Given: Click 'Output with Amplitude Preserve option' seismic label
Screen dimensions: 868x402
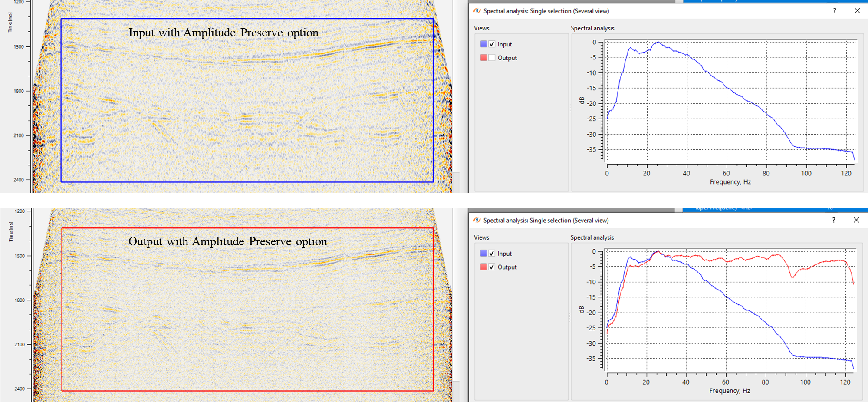Looking at the screenshot, I should tap(227, 241).
